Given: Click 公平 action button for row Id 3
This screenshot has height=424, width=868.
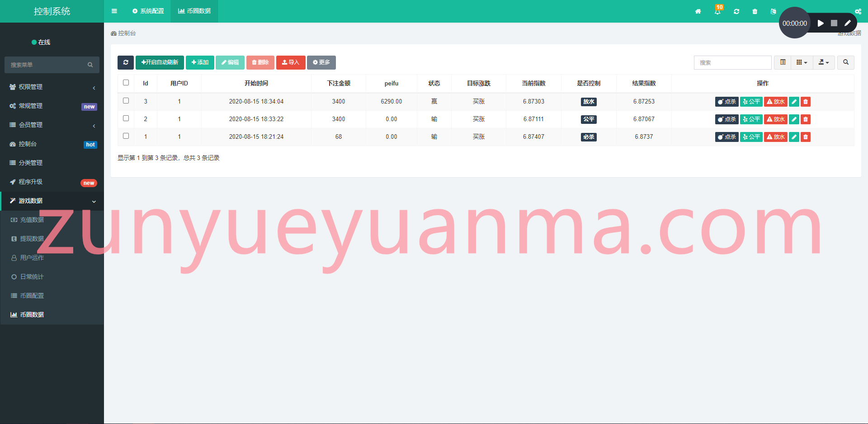Looking at the screenshot, I should pyautogui.click(x=751, y=102).
